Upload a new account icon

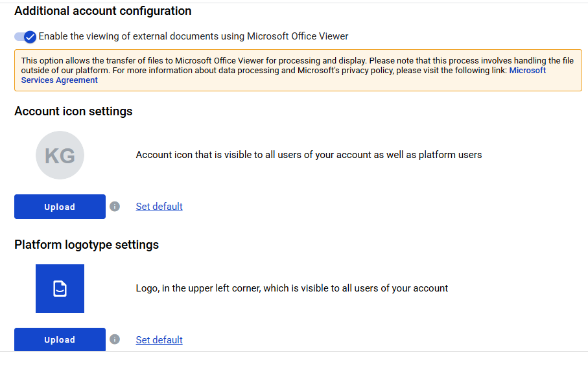coord(60,207)
